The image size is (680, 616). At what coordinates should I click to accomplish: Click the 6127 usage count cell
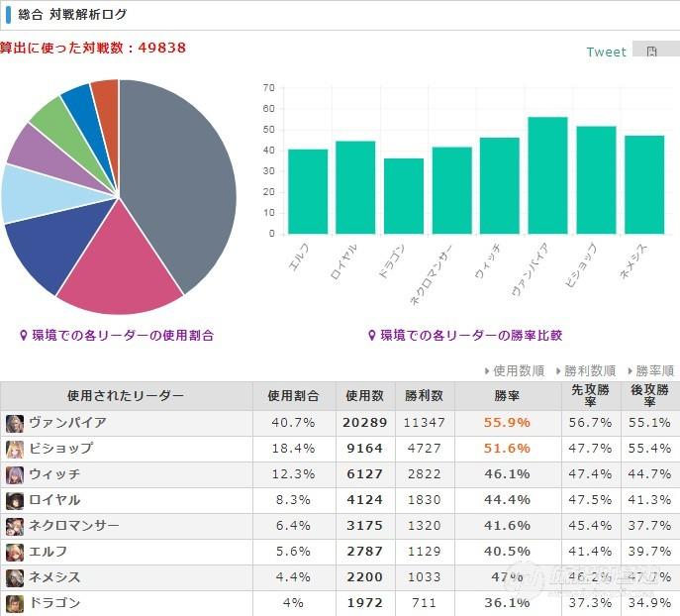pyautogui.click(x=364, y=473)
